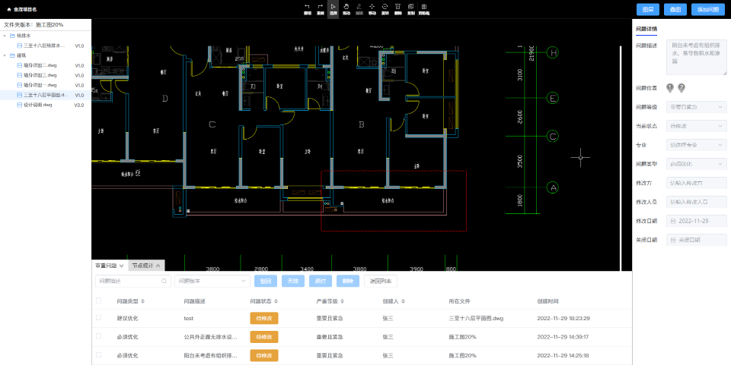Click the blue 添加问题 button top right
Image resolution: width=731 pixels, height=365 pixels.
click(708, 9)
